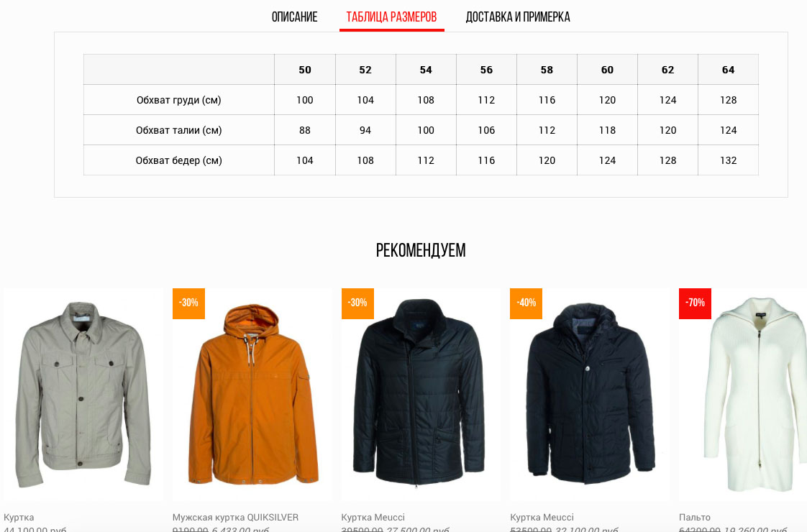
Task: Switch to ДОСТАВКА И ПРИМЕРКА tab
Action: click(x=518, y=17)
